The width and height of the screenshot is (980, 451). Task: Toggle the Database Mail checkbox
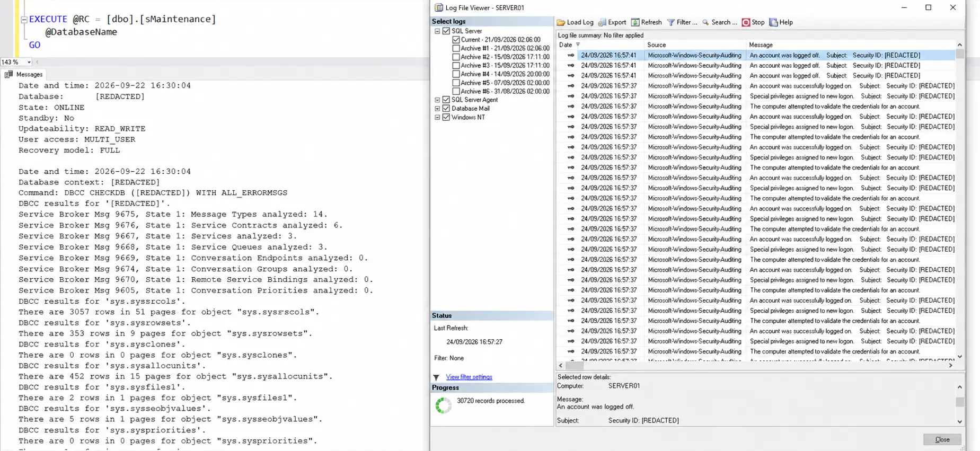pyautogui.click(x=446, y=109)
